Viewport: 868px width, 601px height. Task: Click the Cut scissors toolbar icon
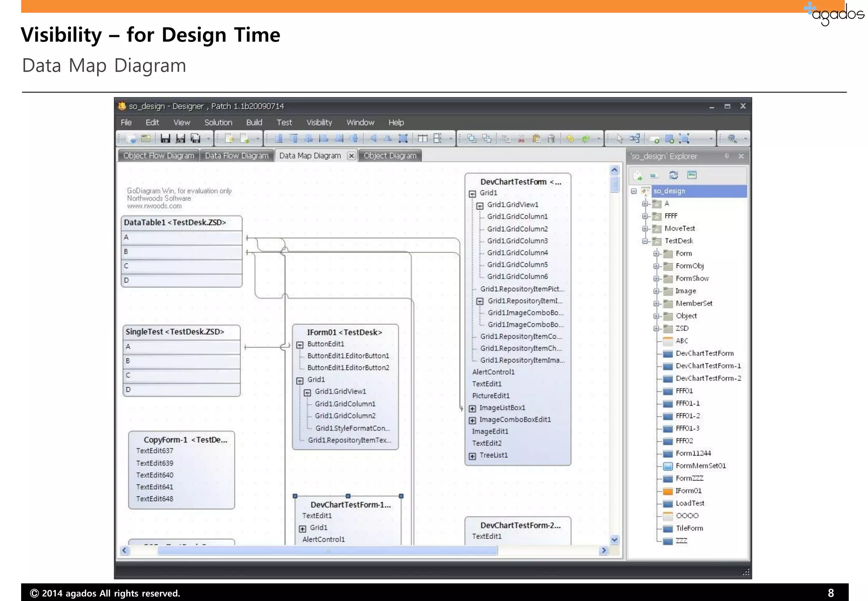click(521, 139)
